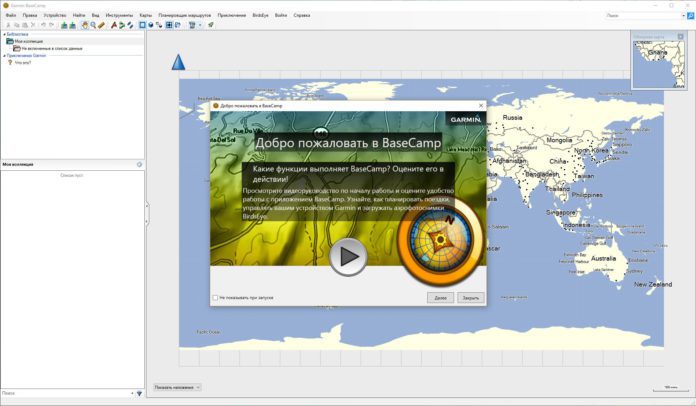Click the filter funnel icon at bottom left
Image resolution: width=696 pixels, height=406 pixels.
139,393
